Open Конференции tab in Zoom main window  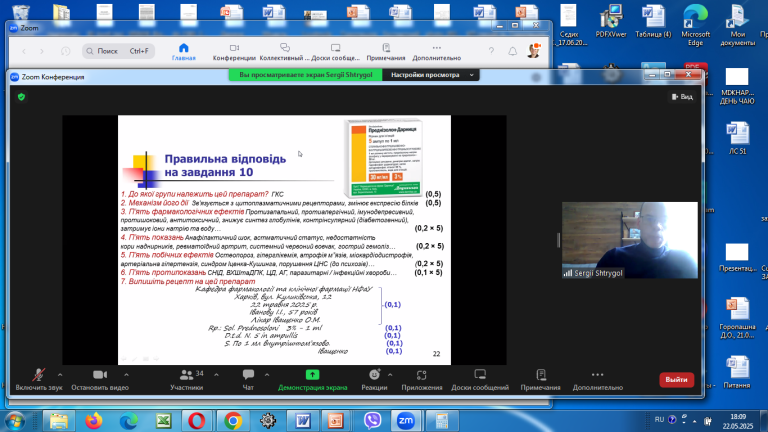(x=234, y=51)
